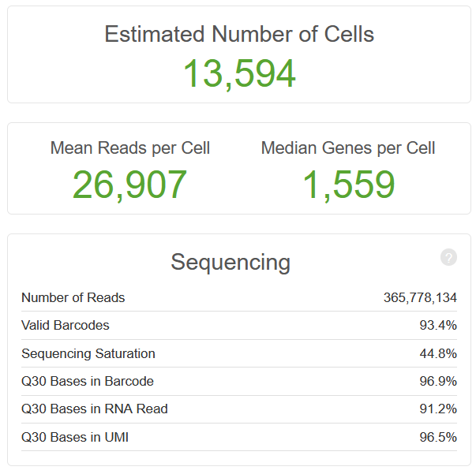Select the 91.2% RNA Read value
Viewport: 476px width, 474px height.
click(438, 409)
